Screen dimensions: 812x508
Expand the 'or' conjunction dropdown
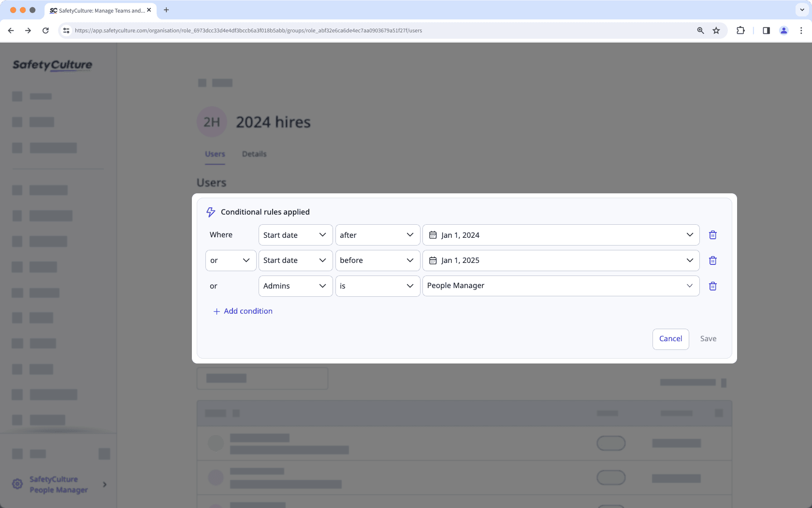click(231, 260)
